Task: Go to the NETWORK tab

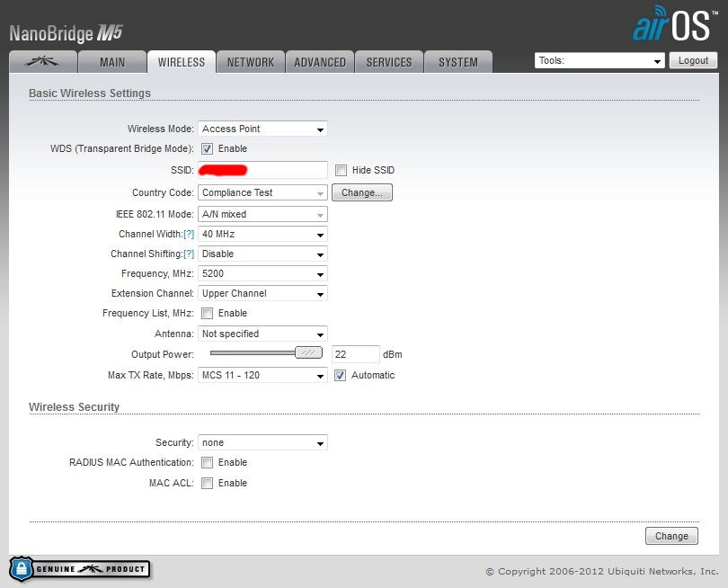Action: tap(251, 62)
